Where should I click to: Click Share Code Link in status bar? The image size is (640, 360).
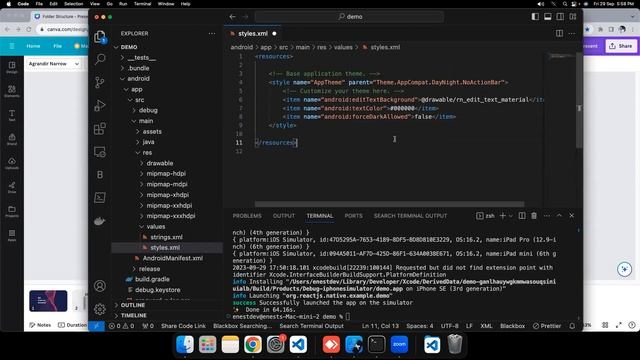pos(183,326)
